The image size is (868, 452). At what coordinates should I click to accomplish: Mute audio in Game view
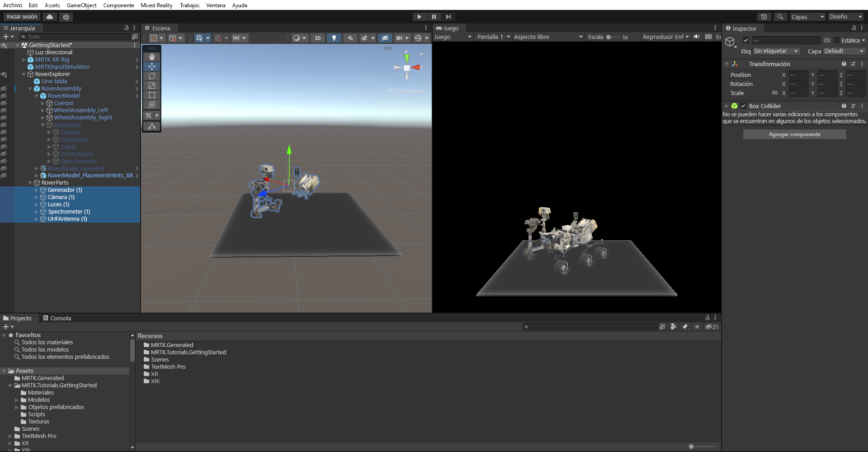697,37
